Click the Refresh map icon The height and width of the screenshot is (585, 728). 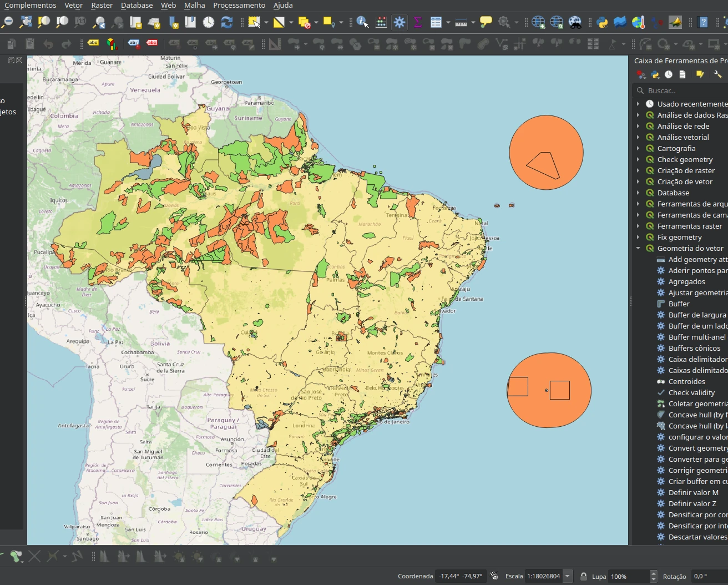pyautogui.click(x=226, y=22)
